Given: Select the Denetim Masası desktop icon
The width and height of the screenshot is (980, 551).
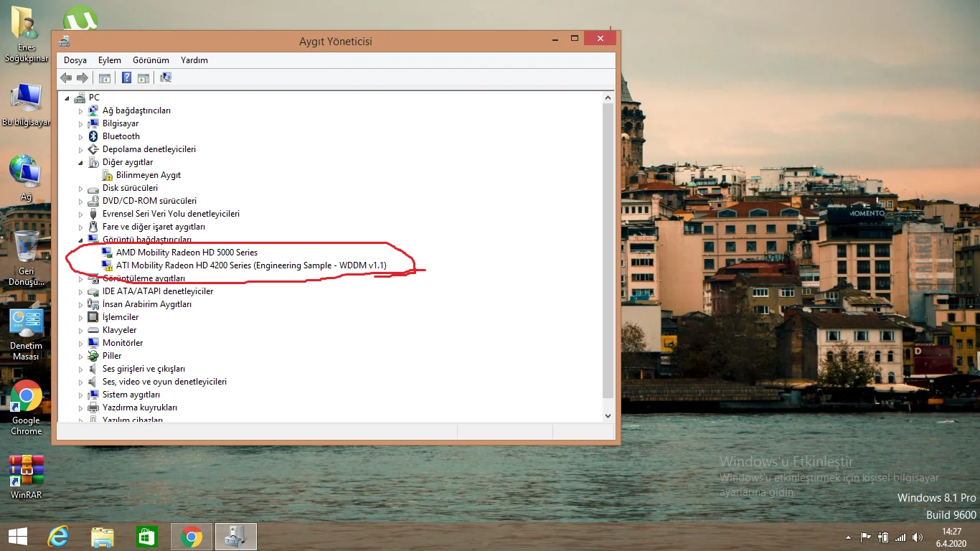Looking at the screenshot, I should pyautogui.click(x=27, y=334).
